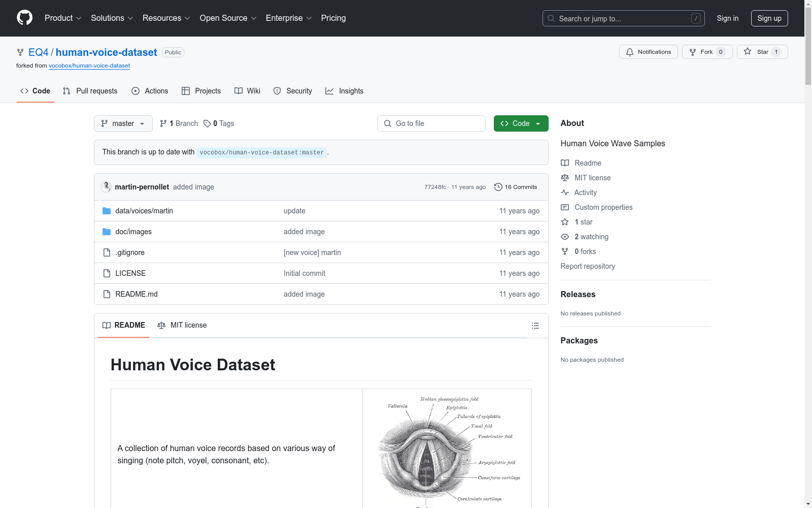Focus the Go to file input
This screenshot has height=508, width=812.
click(431, 123)
